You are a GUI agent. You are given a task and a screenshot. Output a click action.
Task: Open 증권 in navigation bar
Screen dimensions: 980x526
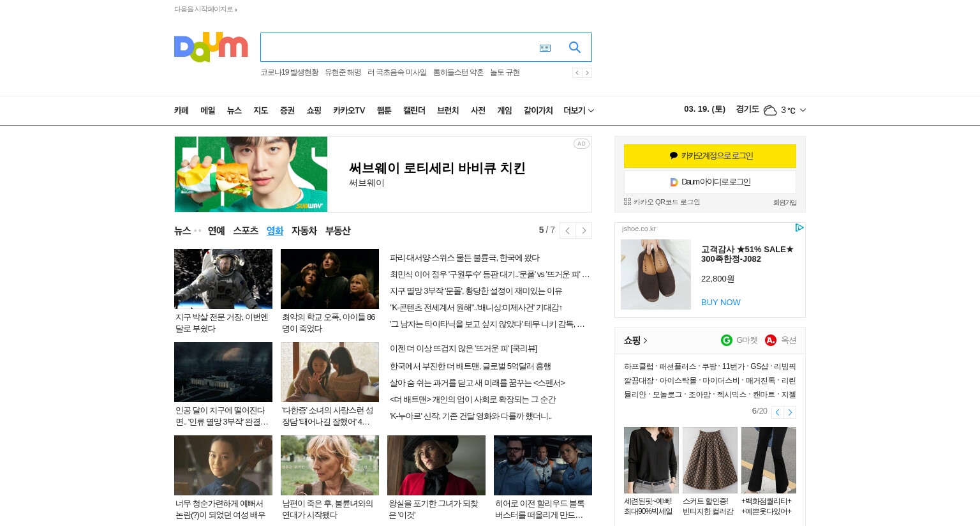[x=287, y=110]
